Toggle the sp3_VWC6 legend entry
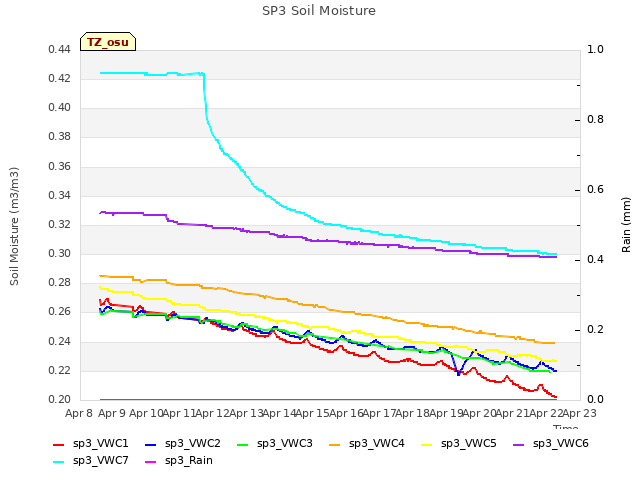 point(551,444)
